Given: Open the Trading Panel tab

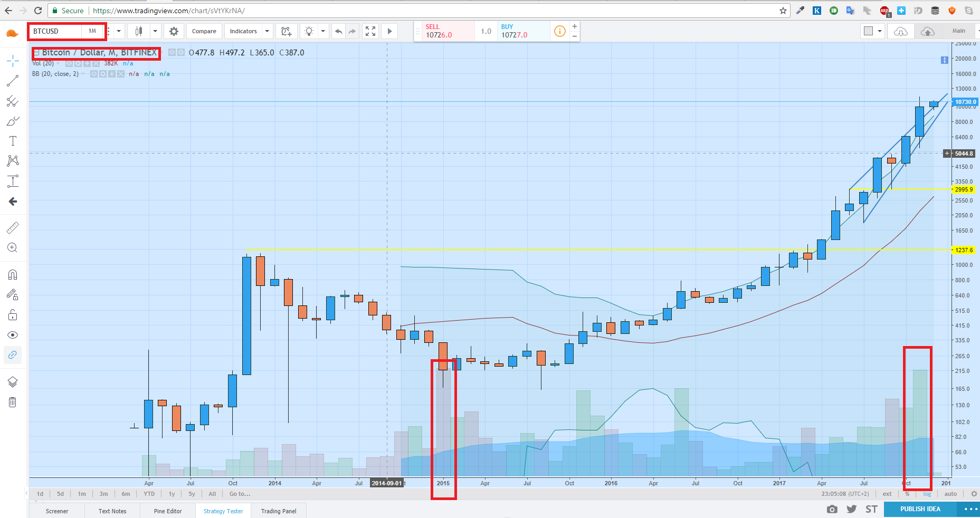Looking at the screenshot, I should coord(279,511).
